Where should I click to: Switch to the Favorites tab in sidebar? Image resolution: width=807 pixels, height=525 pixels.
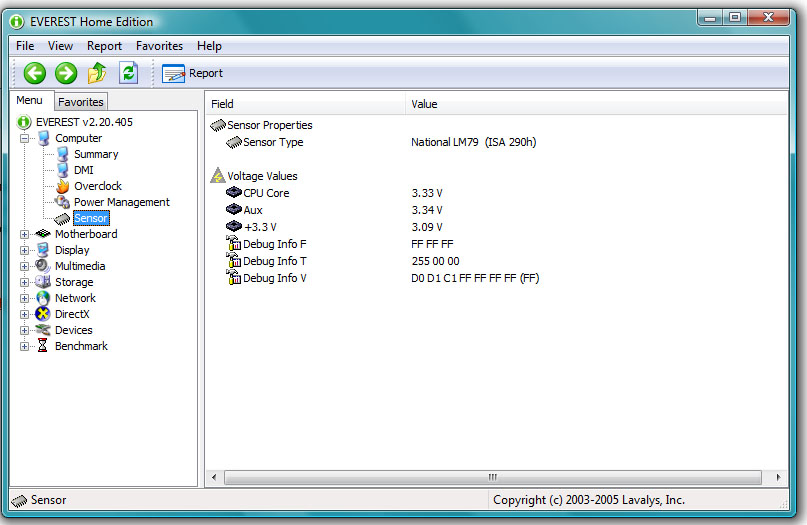click(x=81, y=102)
